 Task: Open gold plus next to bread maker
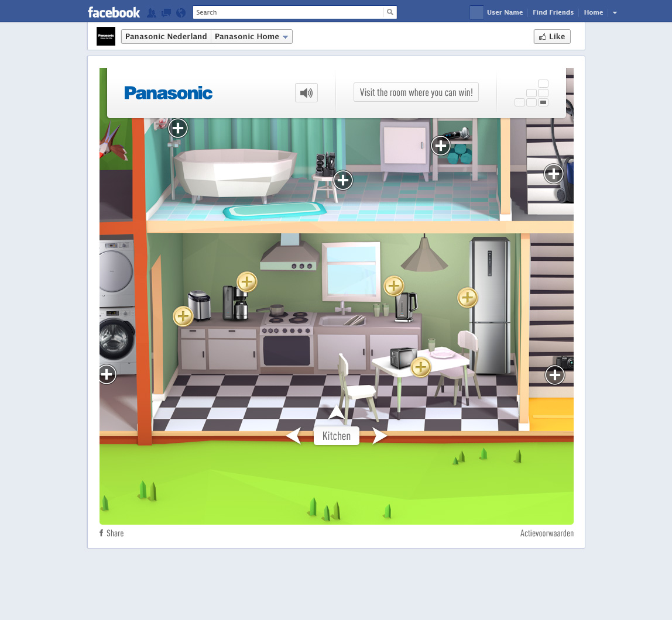tap(183, 316)
